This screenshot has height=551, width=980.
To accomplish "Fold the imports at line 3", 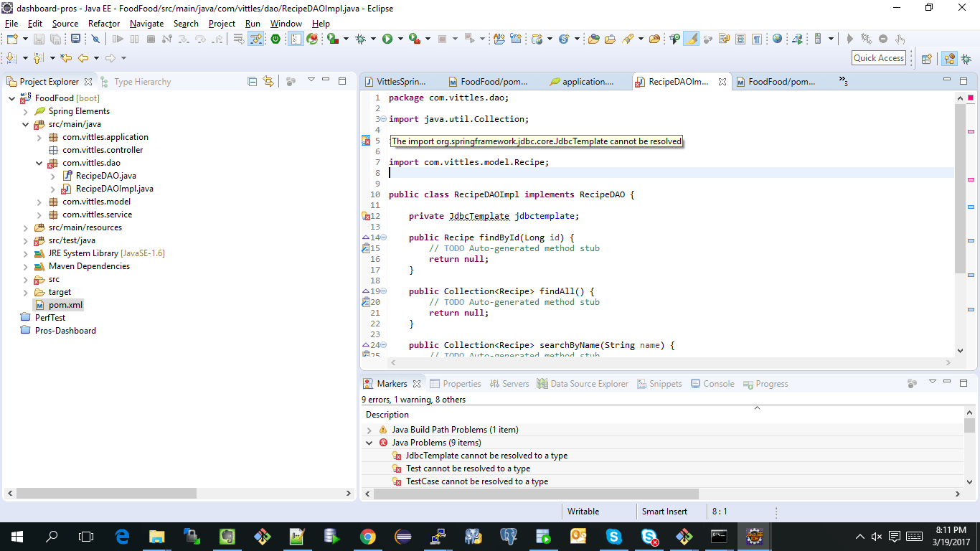I will tap(383, 119).
